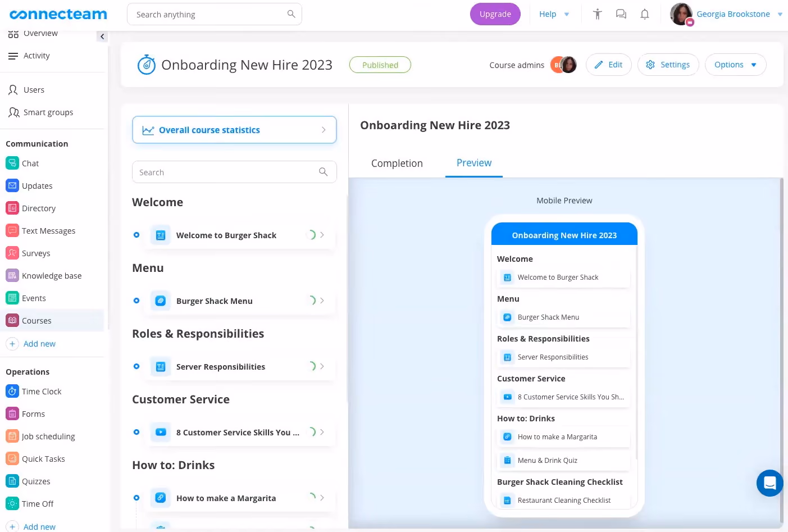The height and width of the screenshot is (532, 788).
Task: Switch to the Preview tab
Action: click(x=474, y=163)
